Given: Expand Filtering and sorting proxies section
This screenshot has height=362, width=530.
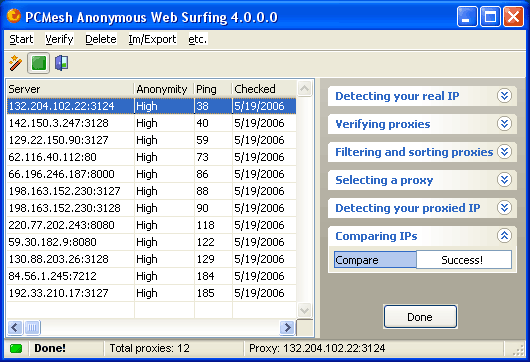Looking at the screenshot, I should click(504, 152).
